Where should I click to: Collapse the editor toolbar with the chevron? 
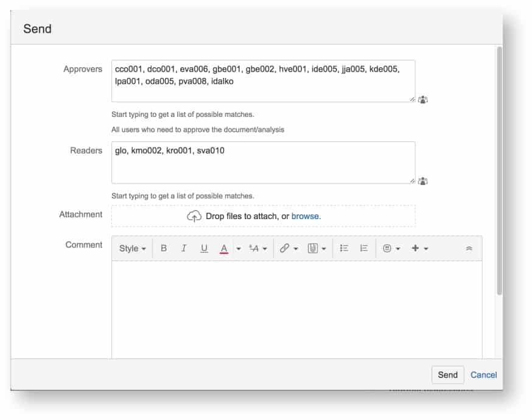469,248
